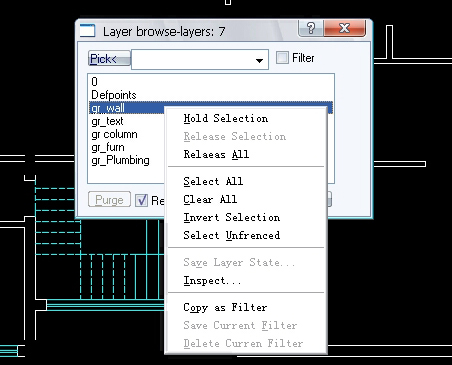Image resolution: width=452 pixels, height=365 pixels.
Task: Click the Purge button
Action: (109, 200)
